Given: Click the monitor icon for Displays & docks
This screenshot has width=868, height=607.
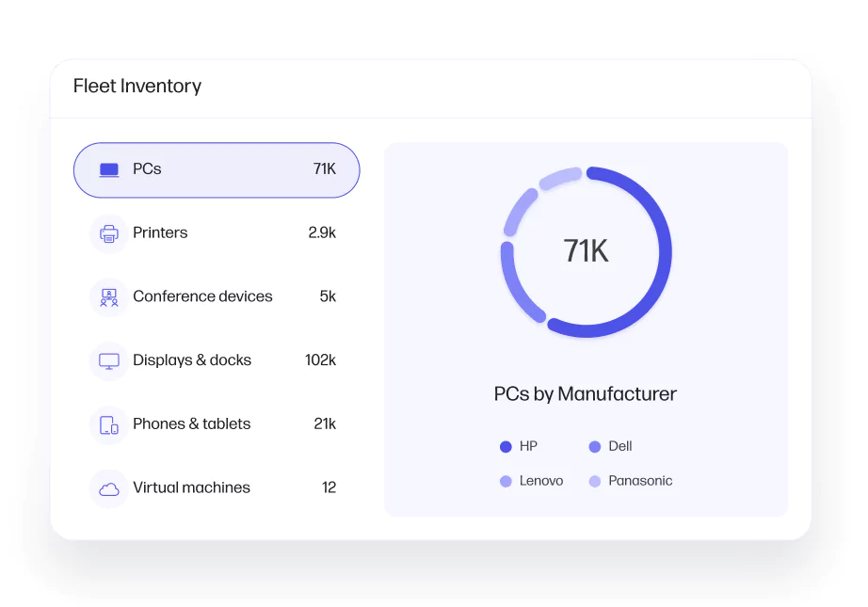Looking at the screenshot, I should pyautogui.click(x=109, y=361).
